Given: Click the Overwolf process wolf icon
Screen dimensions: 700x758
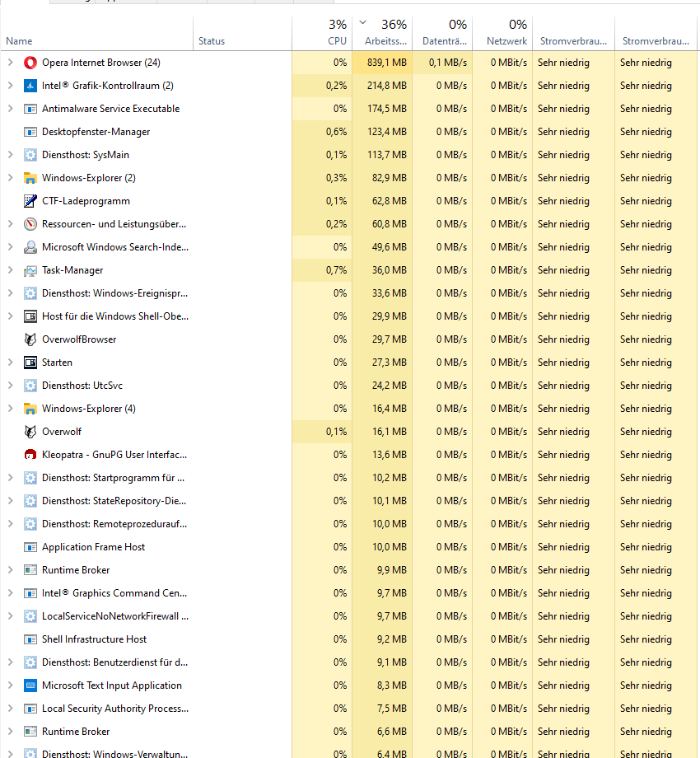Looking at the screenshot, I should click(x=30, y=432).
